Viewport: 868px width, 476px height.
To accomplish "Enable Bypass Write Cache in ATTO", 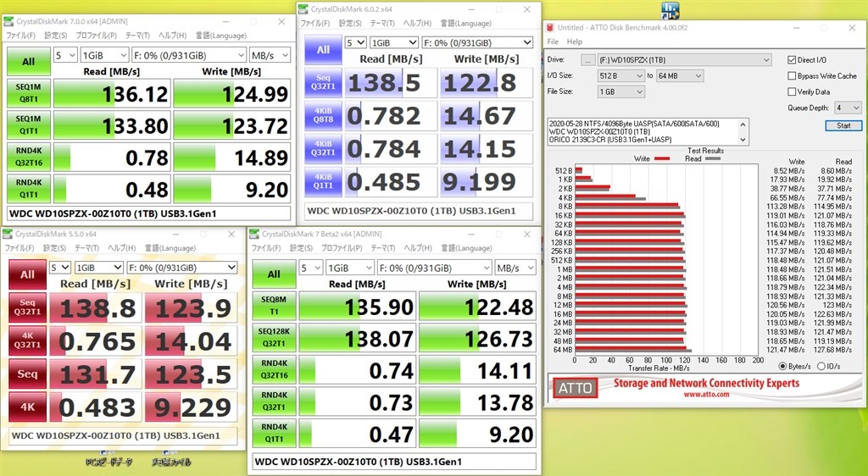I will pyautogui.click(x=792, y=75).
